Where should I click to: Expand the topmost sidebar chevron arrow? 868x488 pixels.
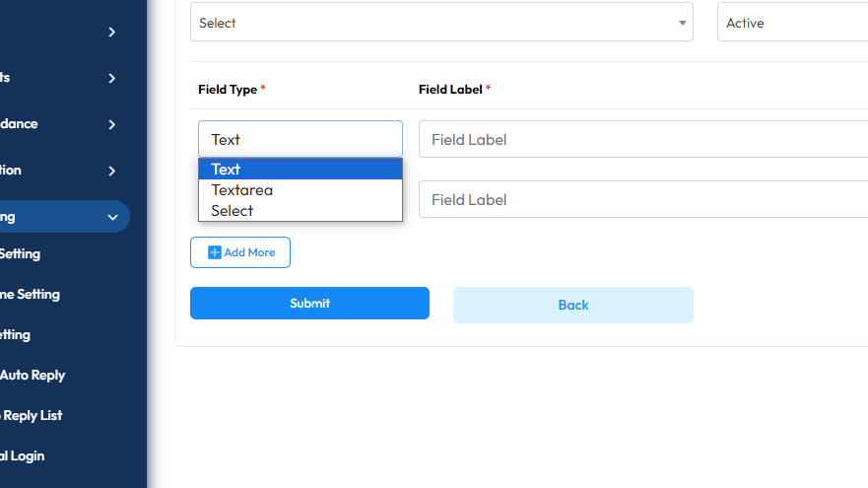pyautogui.click(x=112, y=32)
